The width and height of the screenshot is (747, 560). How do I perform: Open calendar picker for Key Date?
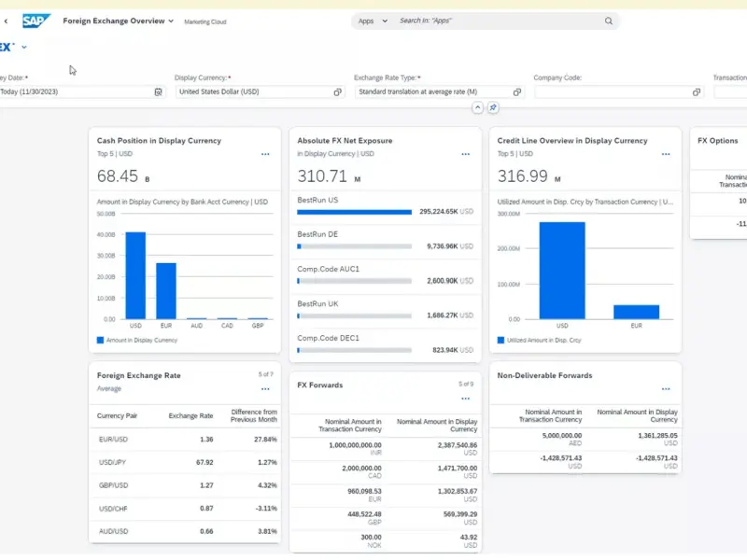tap(158, 92)
